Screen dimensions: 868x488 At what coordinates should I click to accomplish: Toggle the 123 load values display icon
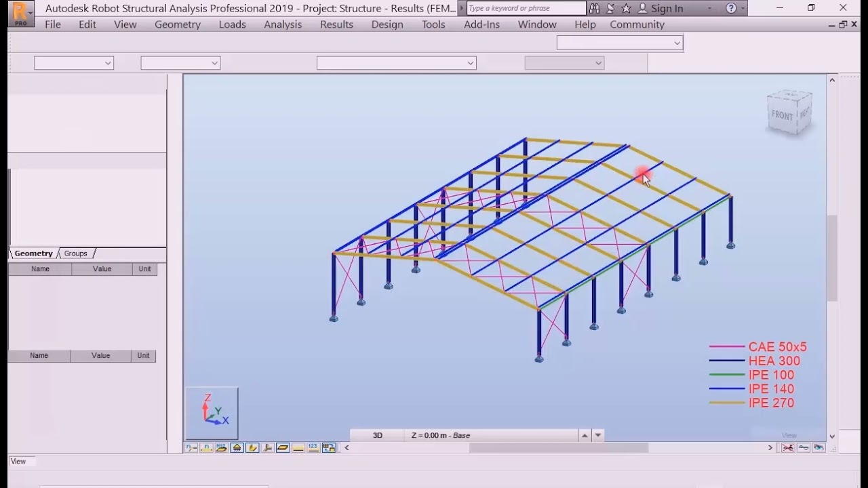(x=313, y=447)
